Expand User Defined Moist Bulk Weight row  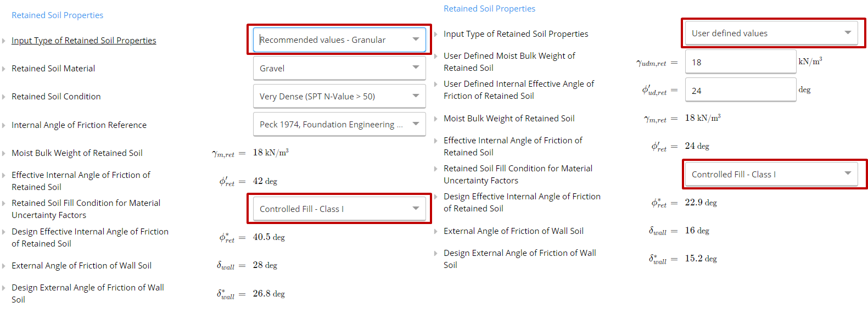click(436, 56)
